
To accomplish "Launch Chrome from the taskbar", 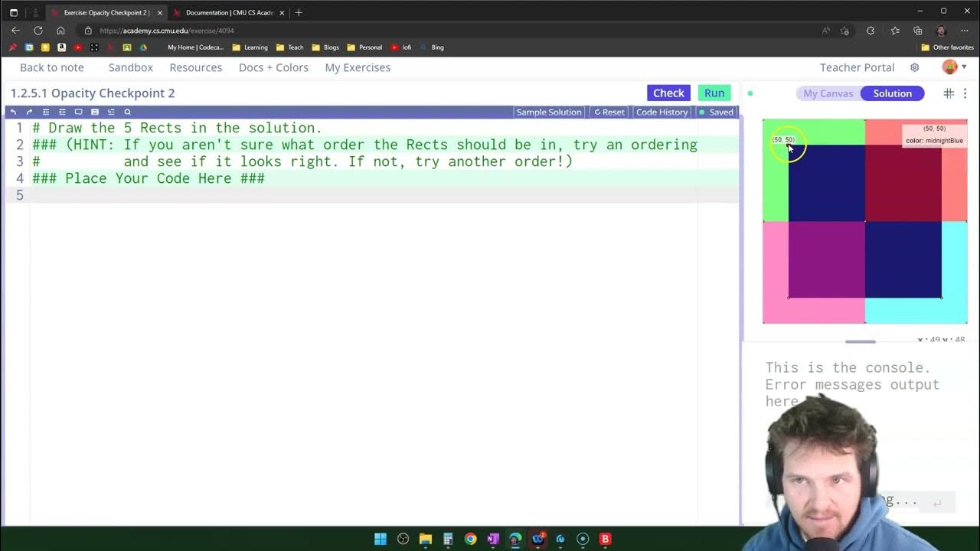I will (x=470, y=539).
